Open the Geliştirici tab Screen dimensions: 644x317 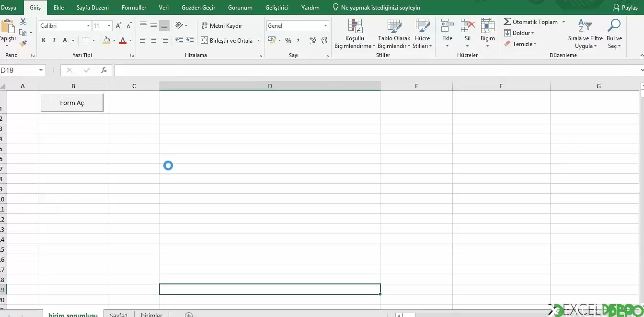pos(277,8)
